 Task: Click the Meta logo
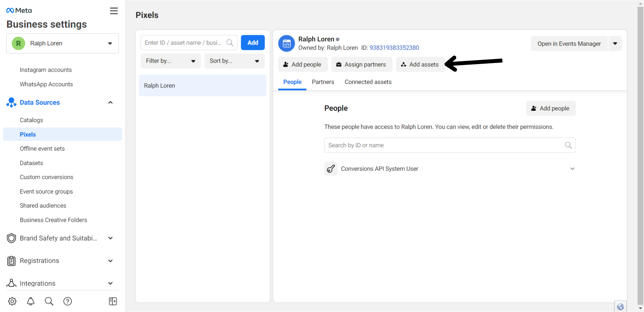[19, 10]
